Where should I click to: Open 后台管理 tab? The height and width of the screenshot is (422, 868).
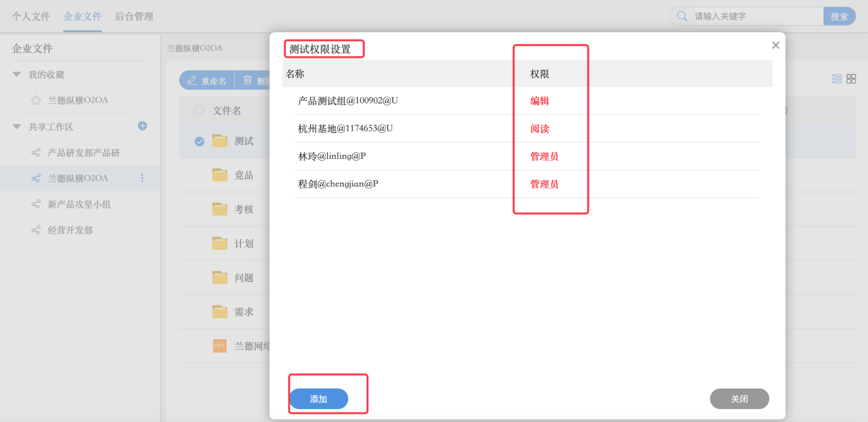pos(134,16)
